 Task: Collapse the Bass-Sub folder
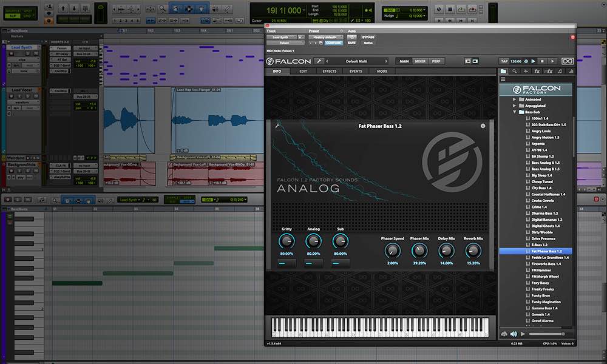515,112
